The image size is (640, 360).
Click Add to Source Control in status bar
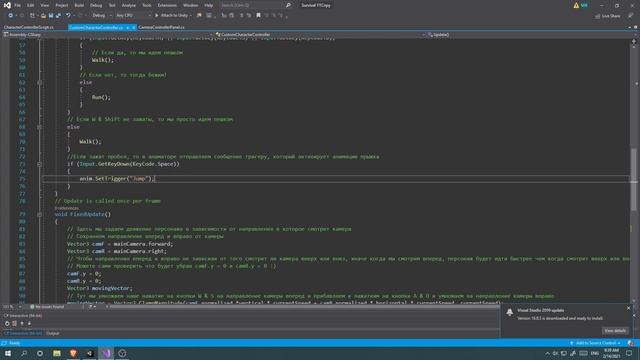(596, 343)
